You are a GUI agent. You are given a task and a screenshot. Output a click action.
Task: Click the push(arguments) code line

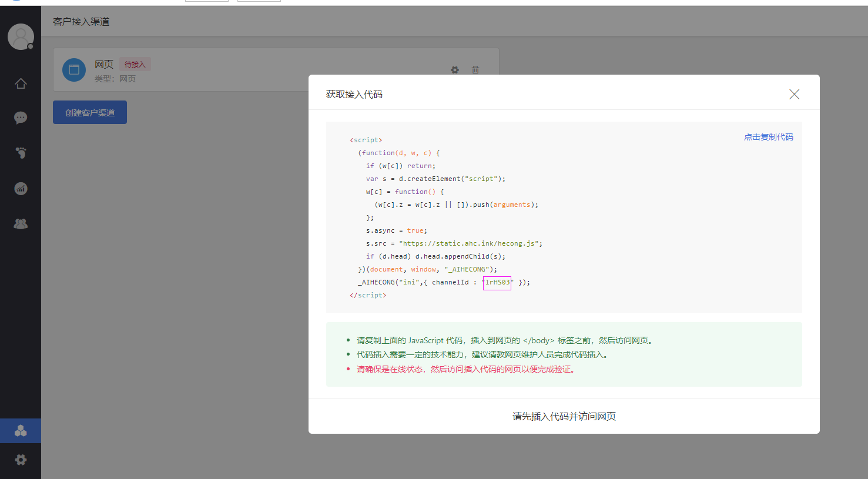(x=456, y=205)
